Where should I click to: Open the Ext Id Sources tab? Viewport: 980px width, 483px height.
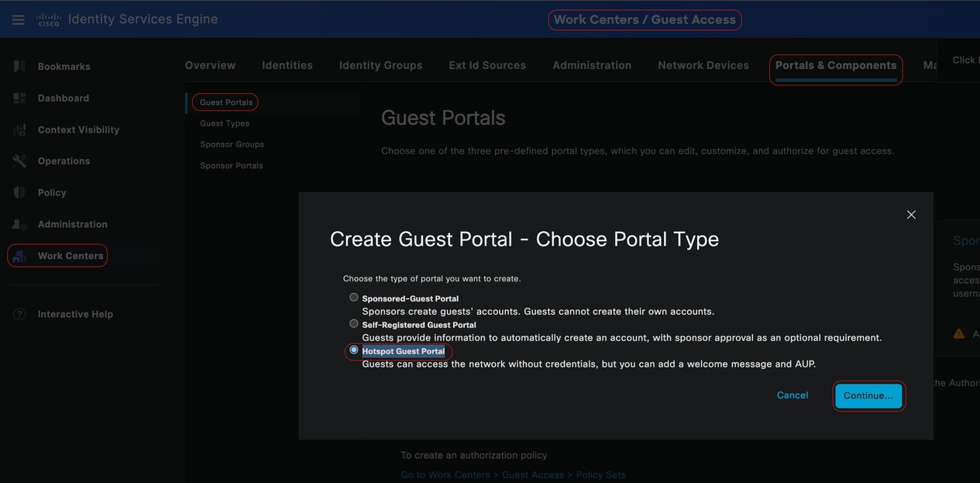tap(487, 65)
